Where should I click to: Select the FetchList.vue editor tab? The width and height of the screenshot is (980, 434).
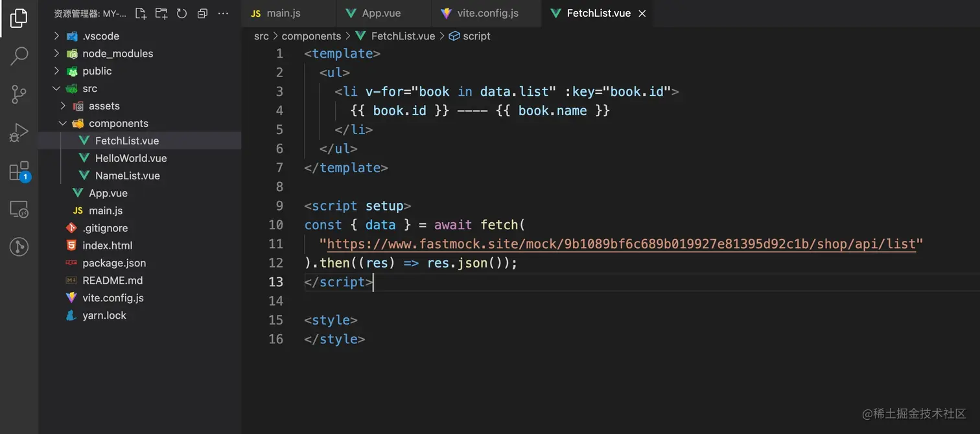coord(598,13)
